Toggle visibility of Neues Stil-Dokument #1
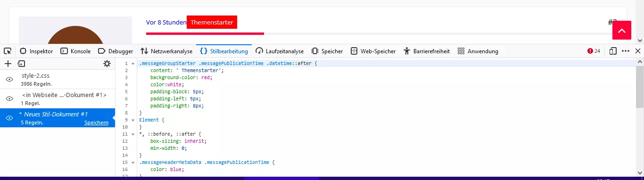Image resolution: width=644 pixels, height=180 pixels. pyautogui.click(x=9, y=118)
